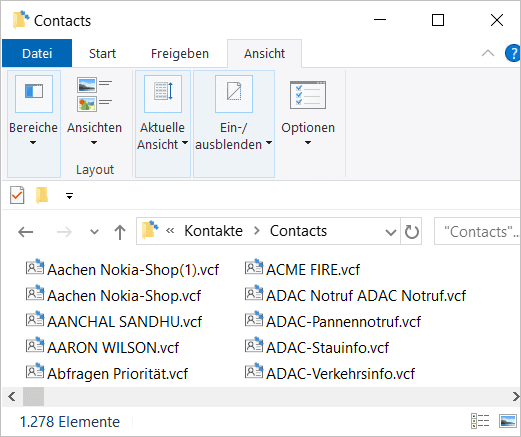This screenshot has width=521, height=437.
Task: Expand the Aktuelle Ansicht menu
Action: [x=185, y=144]
